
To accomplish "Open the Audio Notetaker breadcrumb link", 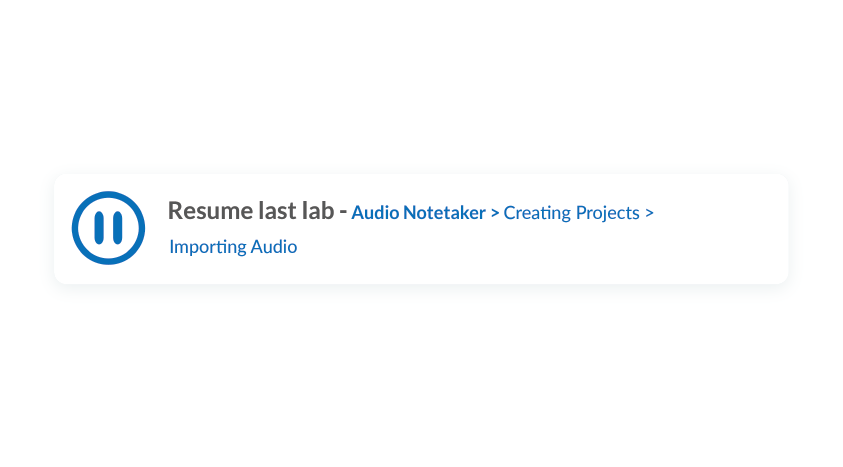I will 418,213.
